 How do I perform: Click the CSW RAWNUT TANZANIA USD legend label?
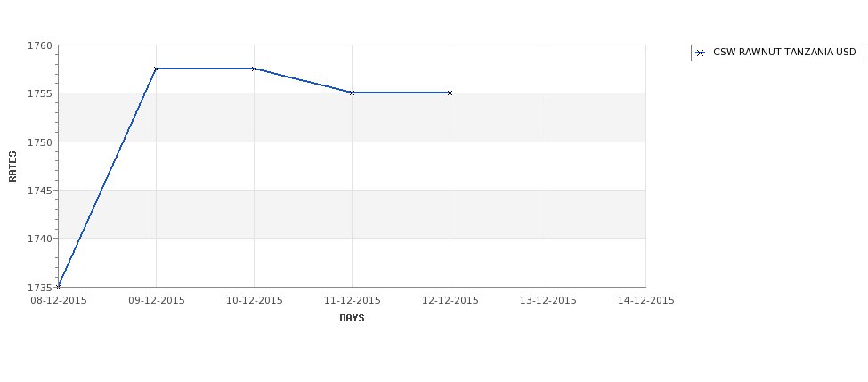784,52
